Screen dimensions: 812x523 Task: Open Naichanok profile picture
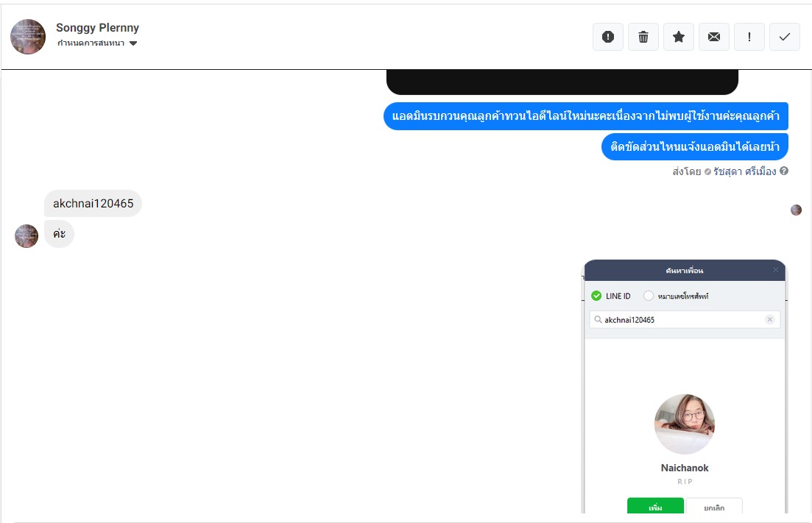[685, 424]
